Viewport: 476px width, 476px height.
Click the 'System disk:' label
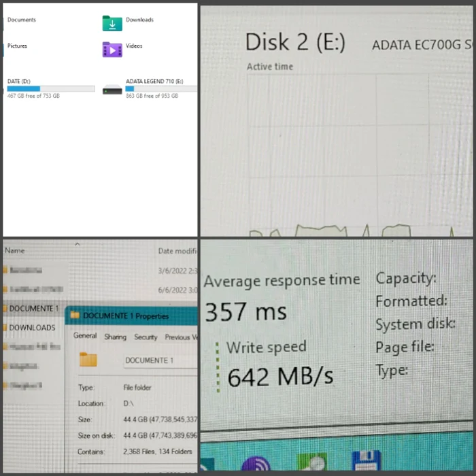(415, 324)
